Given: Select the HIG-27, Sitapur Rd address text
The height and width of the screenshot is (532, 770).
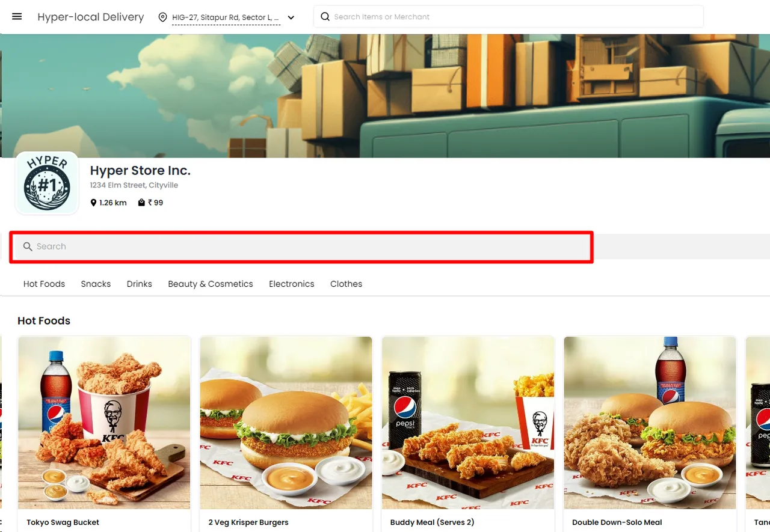Looking at the screenshot, I should tap(226, 17).
